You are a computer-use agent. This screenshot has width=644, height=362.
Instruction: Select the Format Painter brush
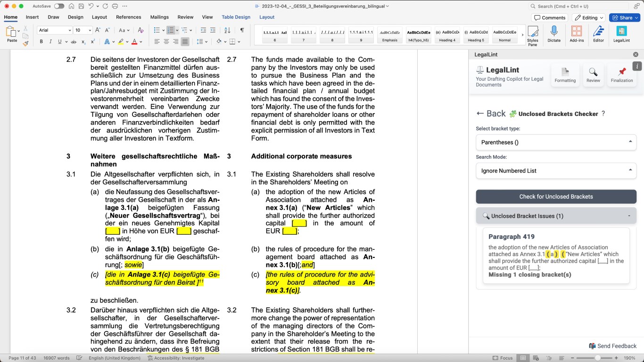click(x=25, y=43)
